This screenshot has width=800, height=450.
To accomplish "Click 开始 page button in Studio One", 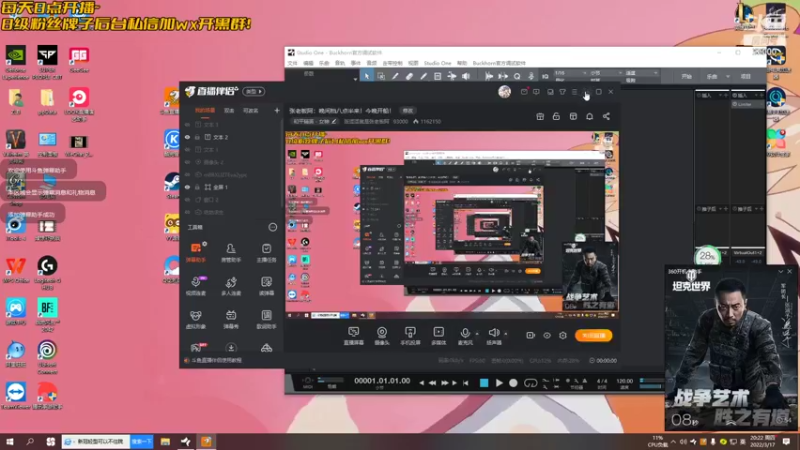I will tap(687, 77).
